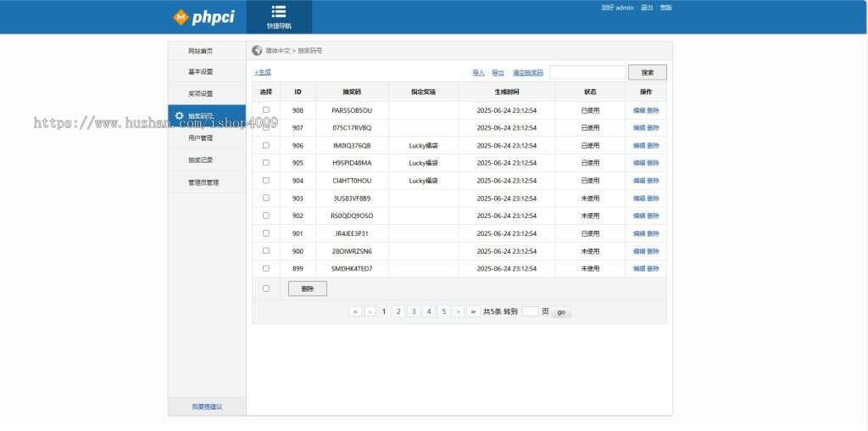Click the 导出 export link

[x=498, y=73]
